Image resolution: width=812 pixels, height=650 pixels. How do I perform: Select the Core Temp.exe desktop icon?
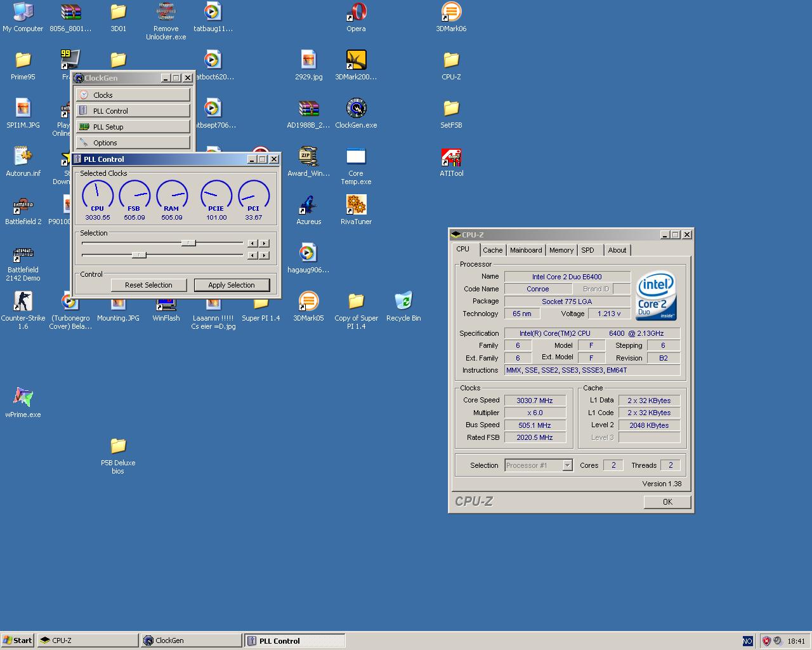click(x=356, y=166)
